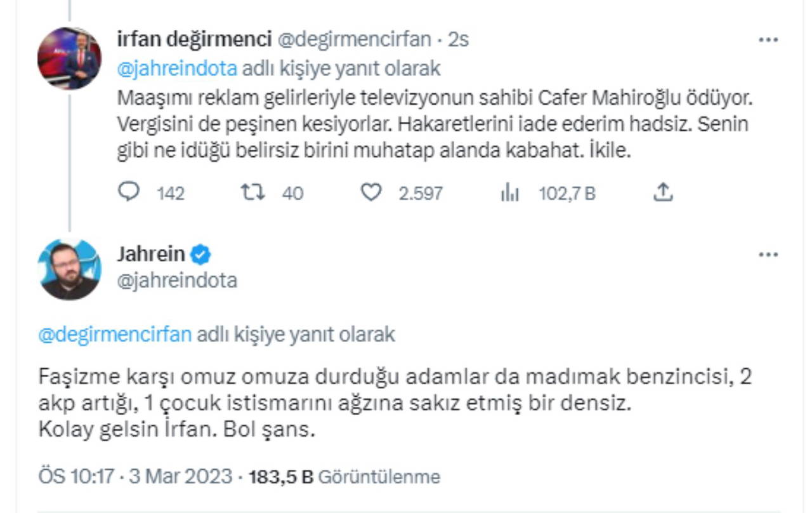812x513 pixels.
Task: Open Jahrein's profile avatar
Action: 69,269
